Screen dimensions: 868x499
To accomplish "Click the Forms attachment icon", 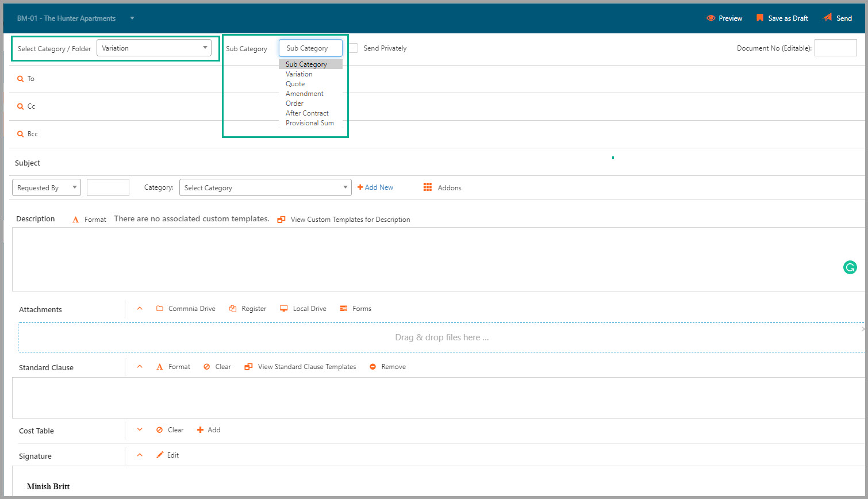I will 344,309.
